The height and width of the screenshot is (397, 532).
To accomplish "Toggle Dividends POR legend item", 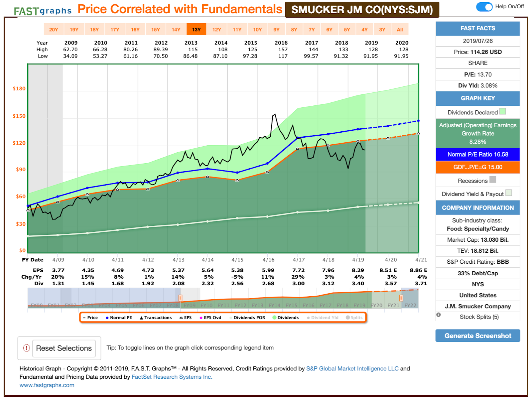I will [247, 318].
